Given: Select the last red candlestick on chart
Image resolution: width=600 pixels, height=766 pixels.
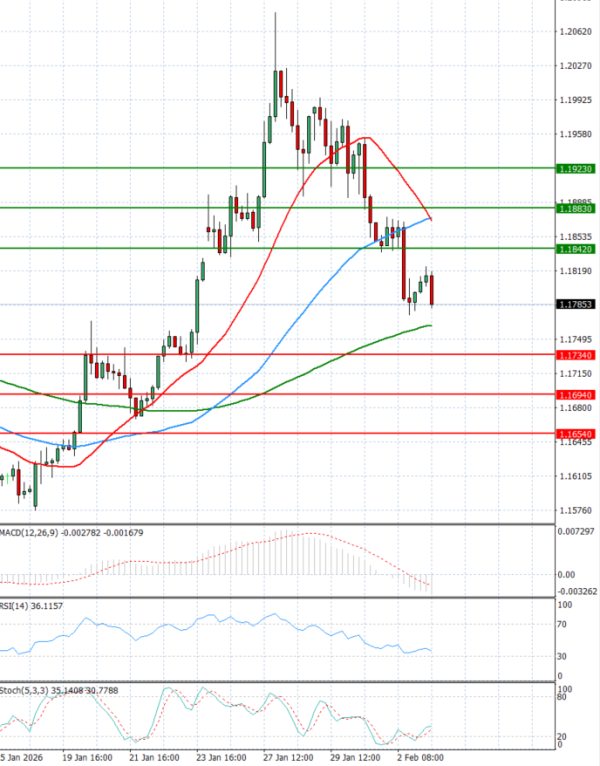Looking at the screenshot, I should point(432,291).
